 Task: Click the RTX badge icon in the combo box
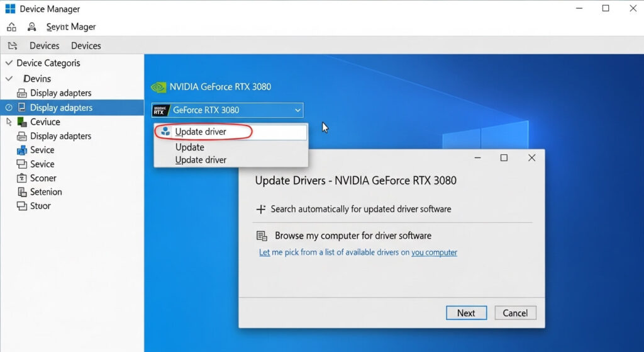161,110
